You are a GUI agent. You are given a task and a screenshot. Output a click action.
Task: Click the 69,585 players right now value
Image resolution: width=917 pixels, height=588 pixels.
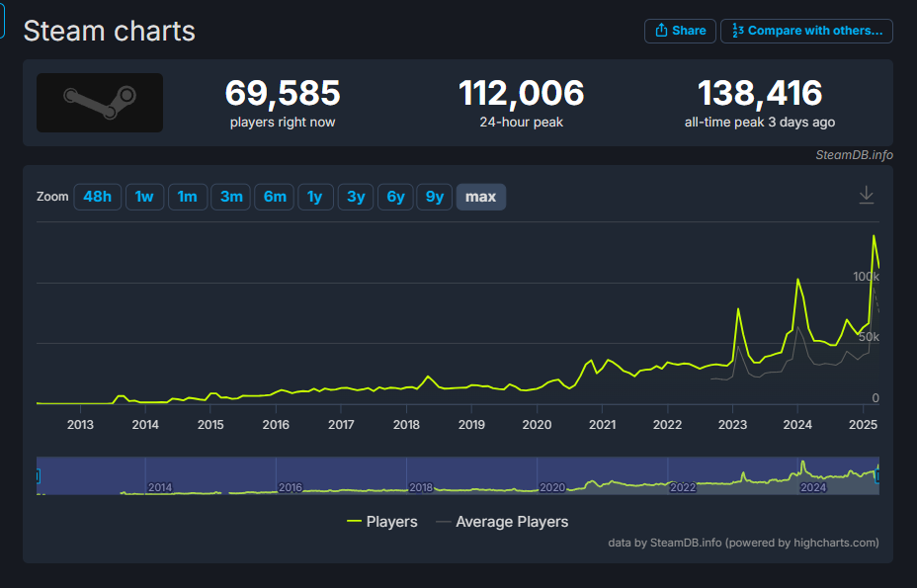coord(283,93)
